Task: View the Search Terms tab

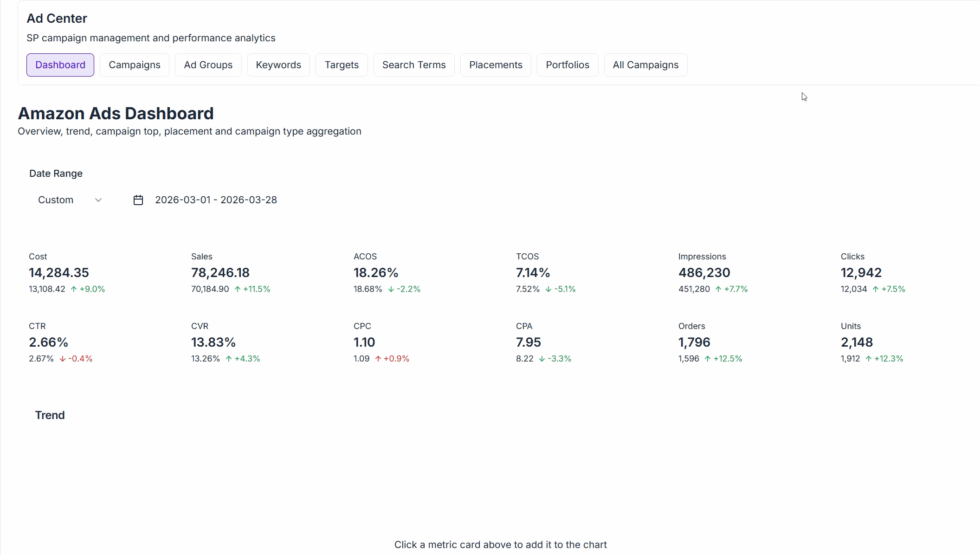Action: pos(414,65)
